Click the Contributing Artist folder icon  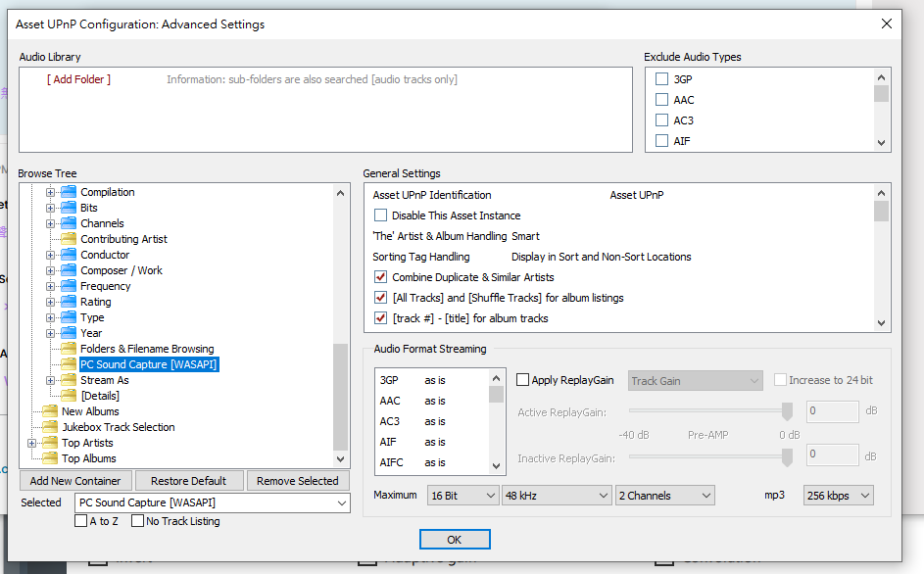point(69,239)
